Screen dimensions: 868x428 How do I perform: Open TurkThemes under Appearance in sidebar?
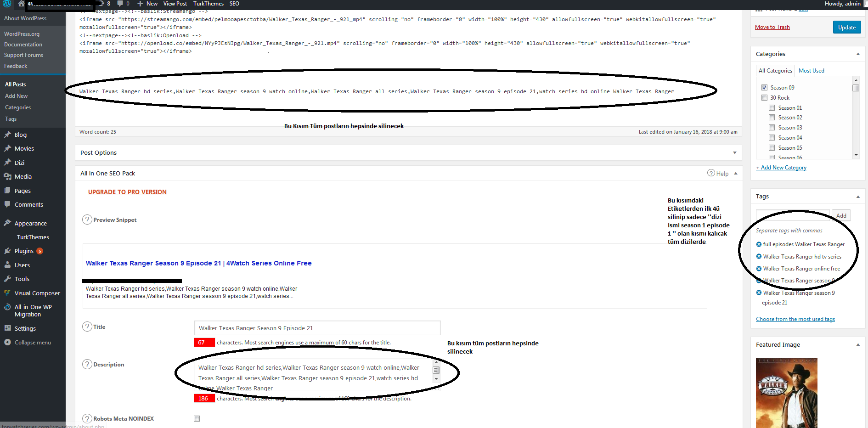coord(33,237)
